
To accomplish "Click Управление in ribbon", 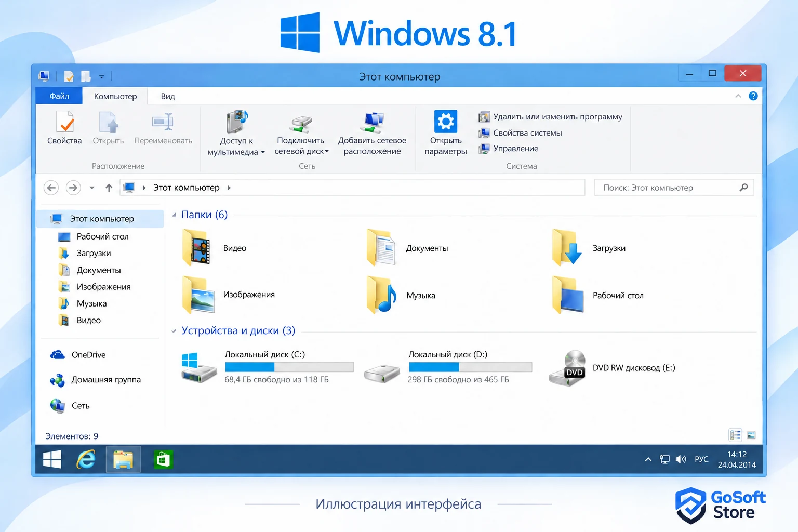I will coord(508,149).
